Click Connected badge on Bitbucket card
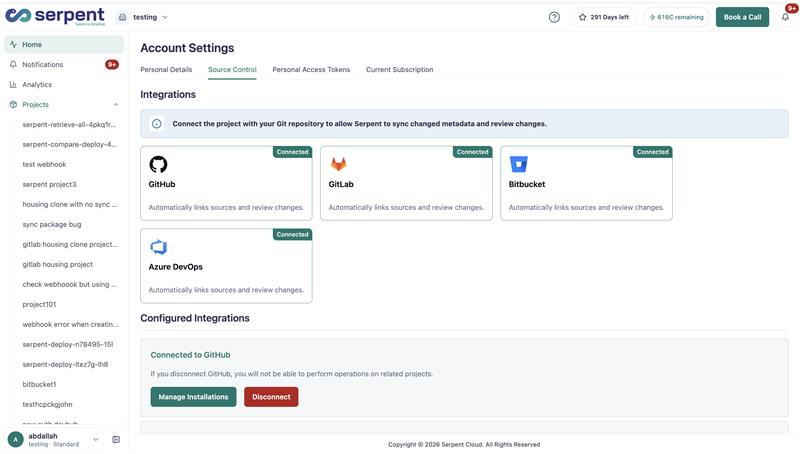The width and height of the screenshot is (800, 454). coord(653,152)
